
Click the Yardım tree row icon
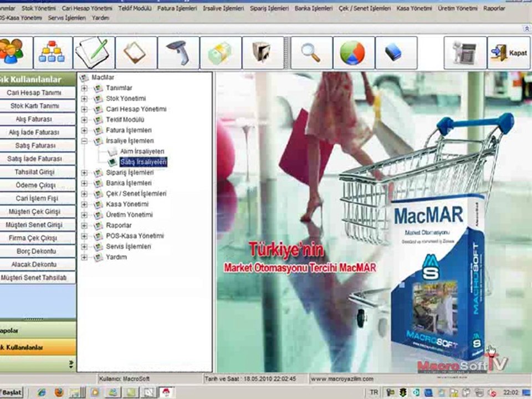click(x=98, y=257)
